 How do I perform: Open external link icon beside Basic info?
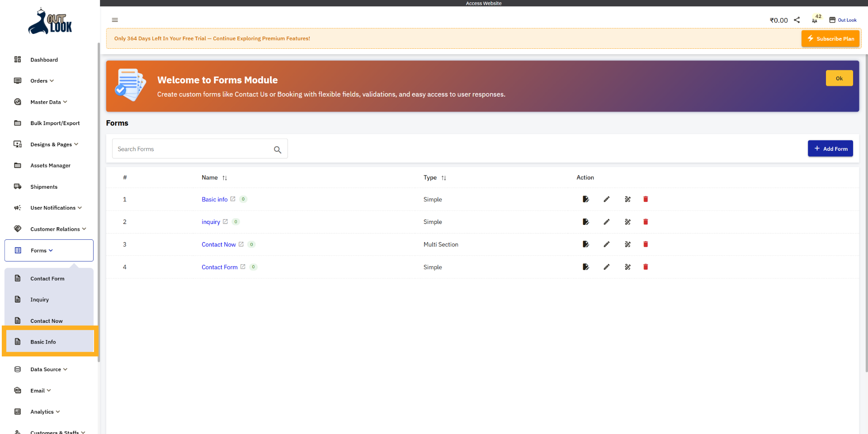[233, 199]
